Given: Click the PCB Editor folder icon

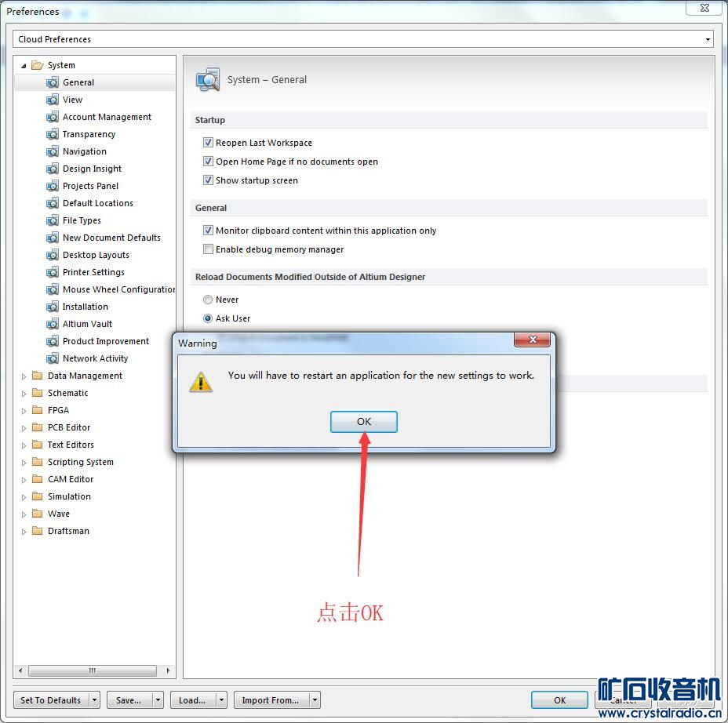Looking at the screenshot, I should pos(37,427).
